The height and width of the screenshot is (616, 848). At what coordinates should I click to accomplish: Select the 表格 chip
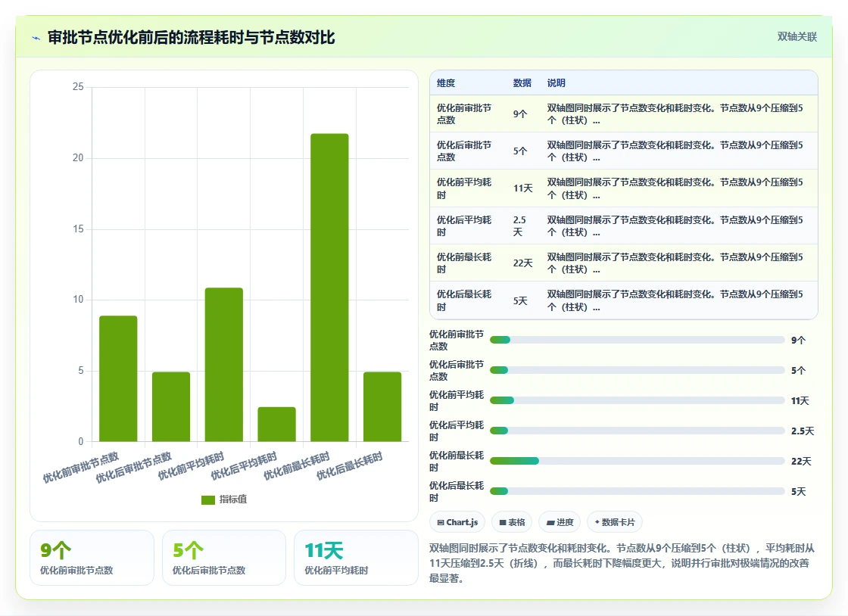(x=512, y=522)
